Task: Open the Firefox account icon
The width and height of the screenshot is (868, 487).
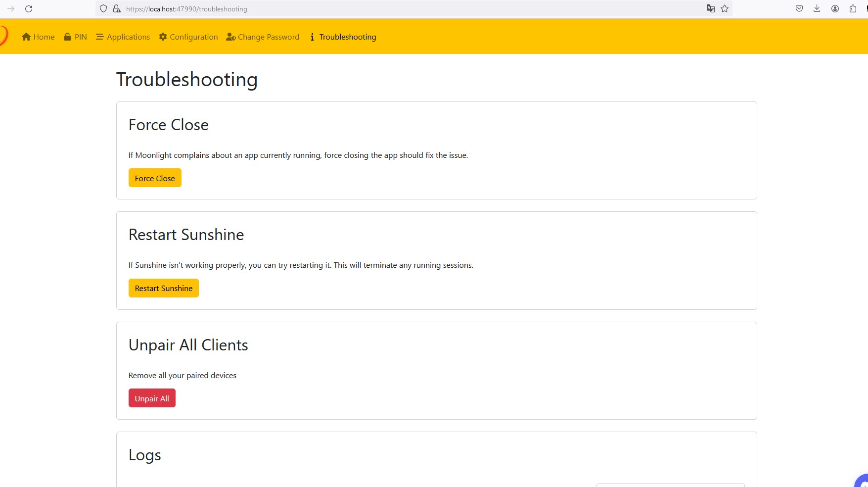Action: (835, 9)
